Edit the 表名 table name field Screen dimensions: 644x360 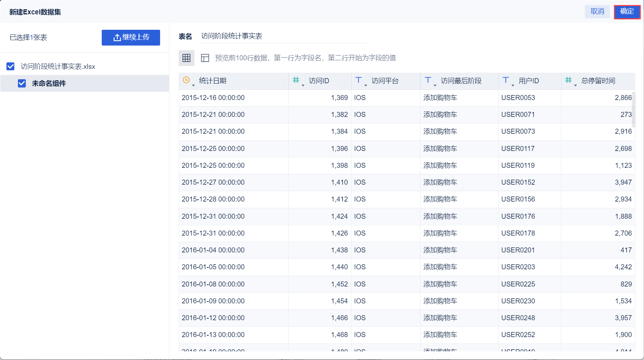tap(282, 36)
